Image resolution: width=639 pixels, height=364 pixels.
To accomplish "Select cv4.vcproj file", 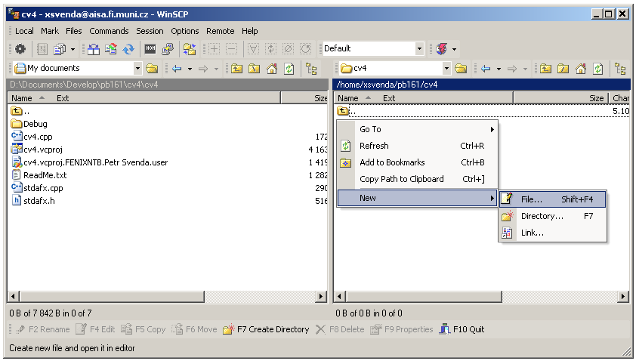I will 37,150.
